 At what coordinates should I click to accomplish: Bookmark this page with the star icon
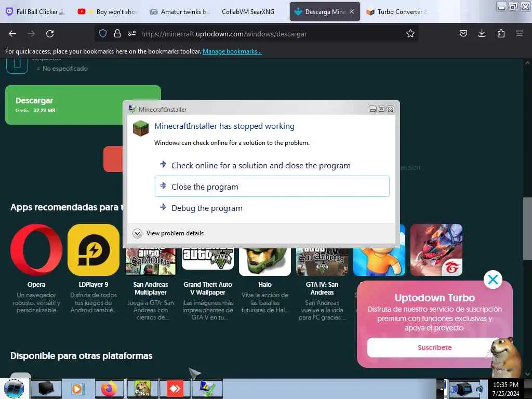[410, 33]
